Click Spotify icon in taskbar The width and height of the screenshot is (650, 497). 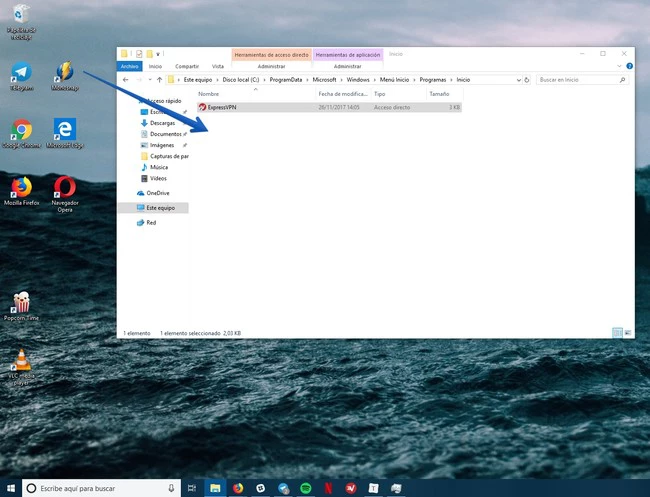pyautogui.click(x=306, y=488)
